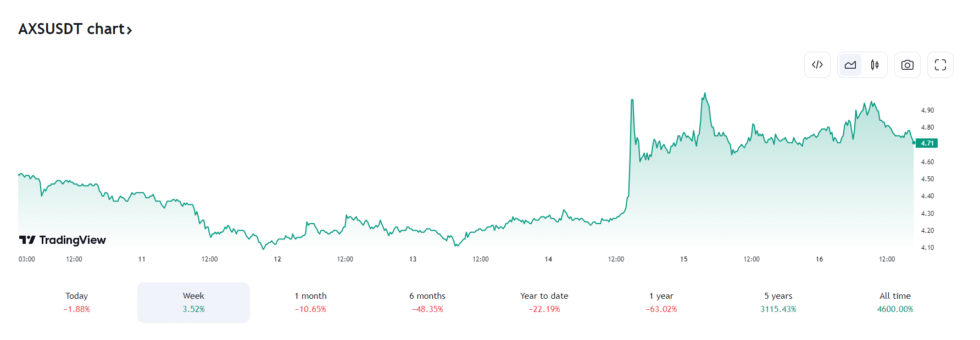Switch to area chart view
Screen dimensions: 980x340
click(850, 65)
